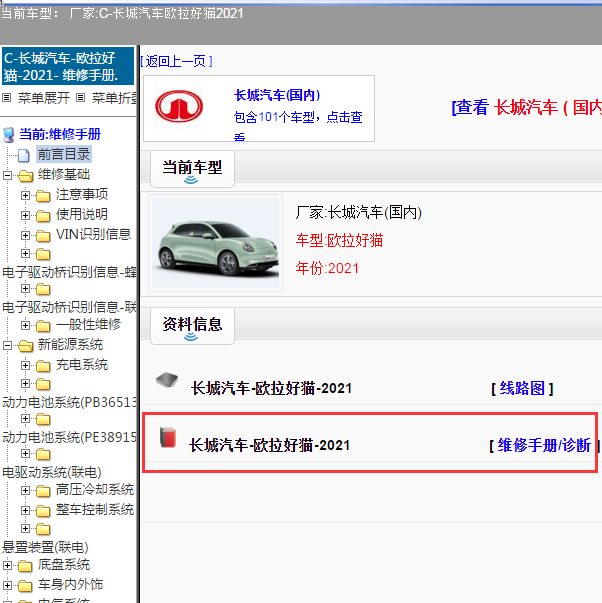
Task: Expand the 使用说明 tree node
Action: click(x=25, y=215)
